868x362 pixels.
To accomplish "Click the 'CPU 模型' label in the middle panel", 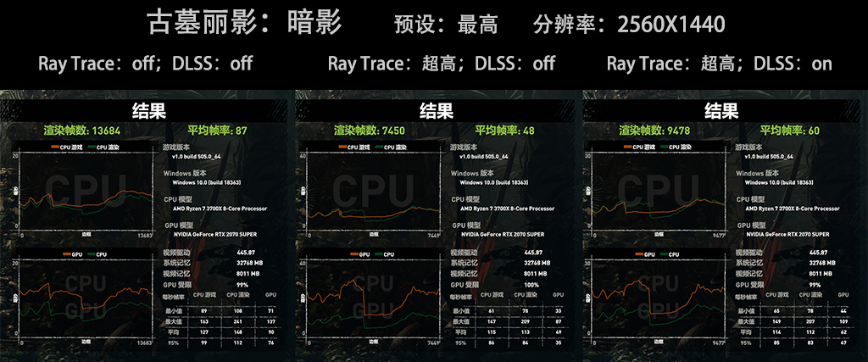I will tap(466, 199).
